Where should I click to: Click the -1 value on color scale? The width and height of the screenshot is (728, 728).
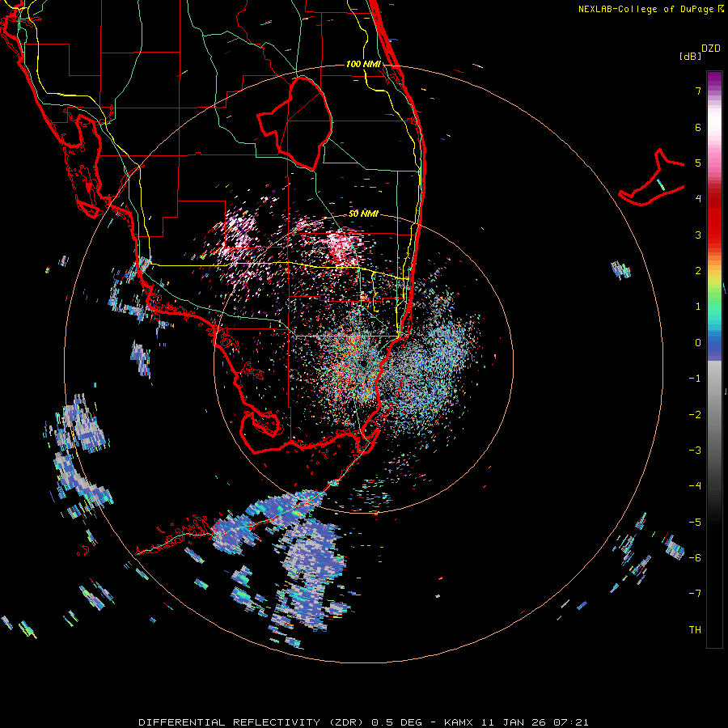(695, 379)
